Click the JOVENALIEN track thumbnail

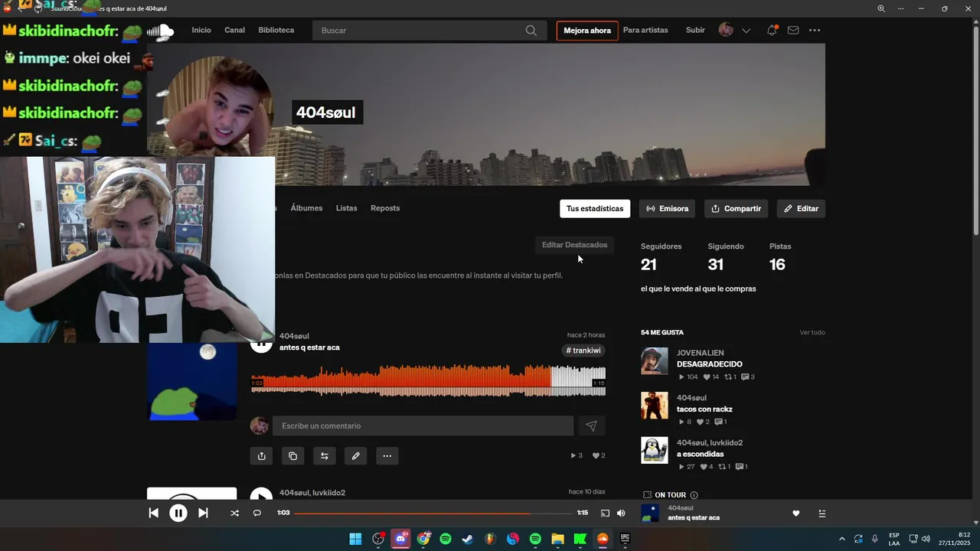655,360
